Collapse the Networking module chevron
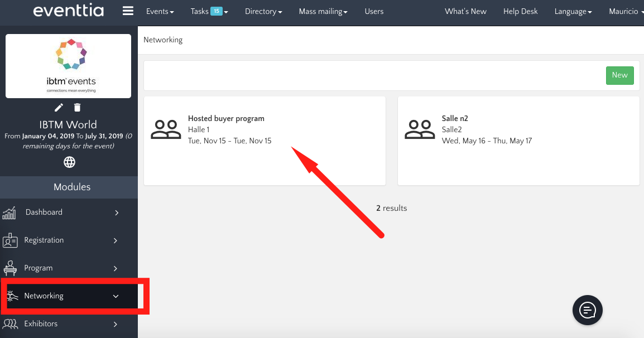 (x=116, y=296)
